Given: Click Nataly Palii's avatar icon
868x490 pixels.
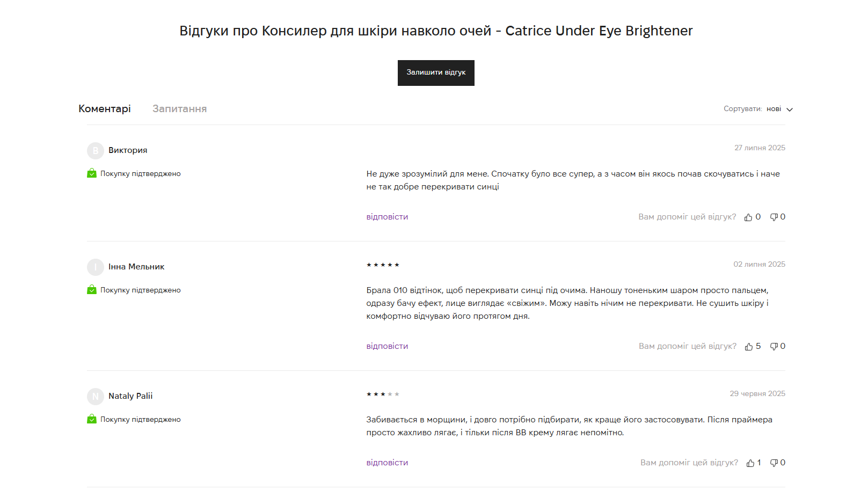Looking at the screenshot, I should 96,397.
